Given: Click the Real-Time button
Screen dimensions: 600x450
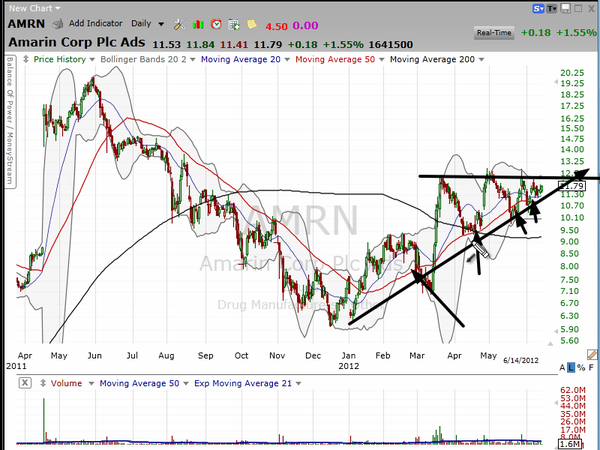Looking at the screenshot, I should coord(494,32).
